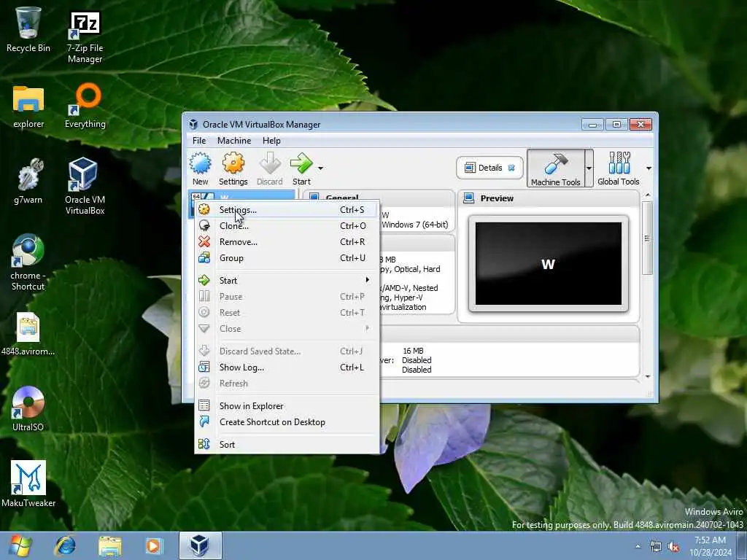The image size is (747, 560).
Task: Select the 4848.avirom... file on the desktop
Action: [28, 333]
